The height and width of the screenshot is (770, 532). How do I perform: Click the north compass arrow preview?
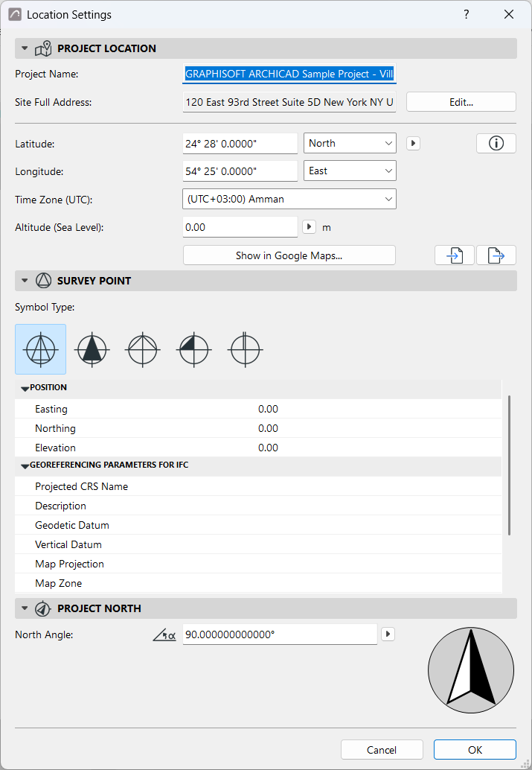coord(471,670)
